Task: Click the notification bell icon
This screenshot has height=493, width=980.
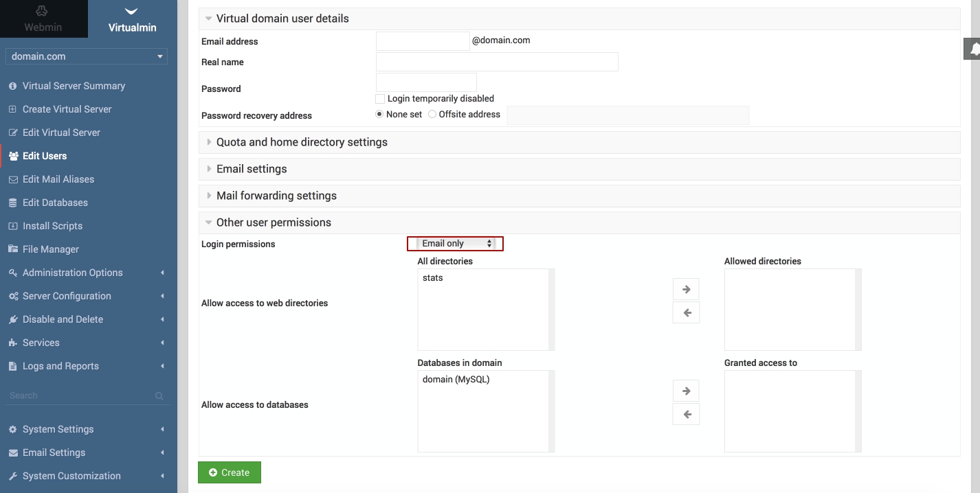Action: click(x=973, y=49)
